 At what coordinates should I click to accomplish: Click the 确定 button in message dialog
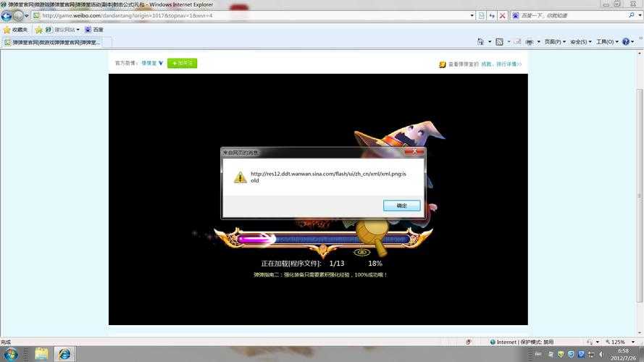click(x=401, y=206)
